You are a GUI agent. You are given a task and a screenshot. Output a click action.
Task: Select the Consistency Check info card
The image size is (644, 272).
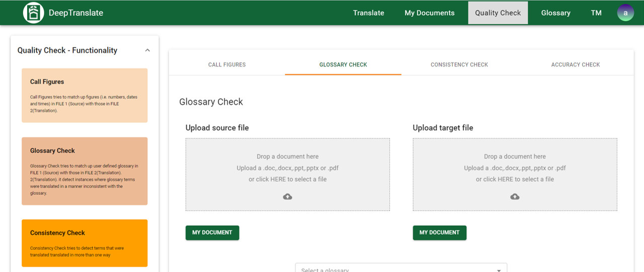(85, 243)
